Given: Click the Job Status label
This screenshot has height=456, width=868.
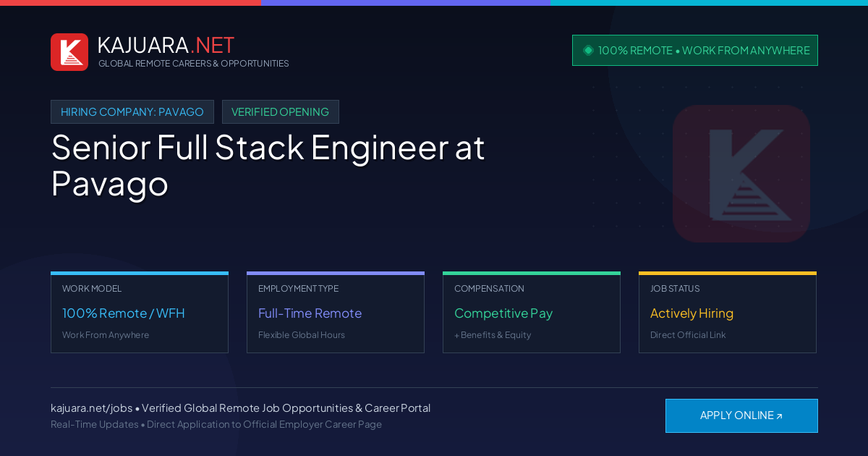Looking at the screenshot, I should 675,289.
